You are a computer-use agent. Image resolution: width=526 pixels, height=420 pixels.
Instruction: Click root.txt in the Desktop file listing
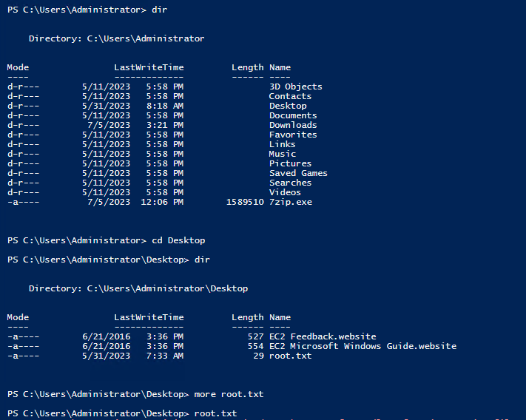point(290,356)
